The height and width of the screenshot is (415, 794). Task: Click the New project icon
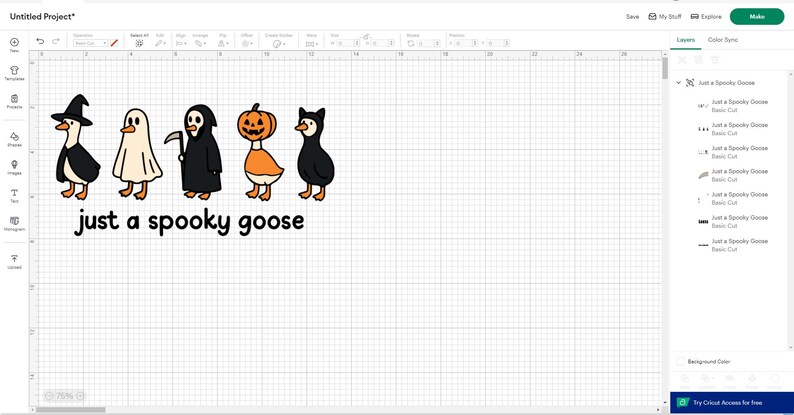[14, 43]
